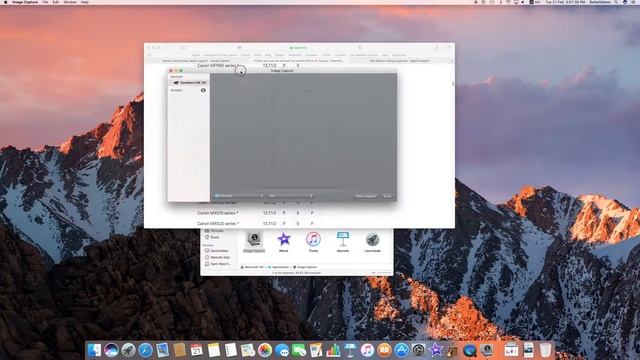Click the Scan button in Image Capture
Image resolution: width=640 pixels, height=360 pixels.
[387, 196]
